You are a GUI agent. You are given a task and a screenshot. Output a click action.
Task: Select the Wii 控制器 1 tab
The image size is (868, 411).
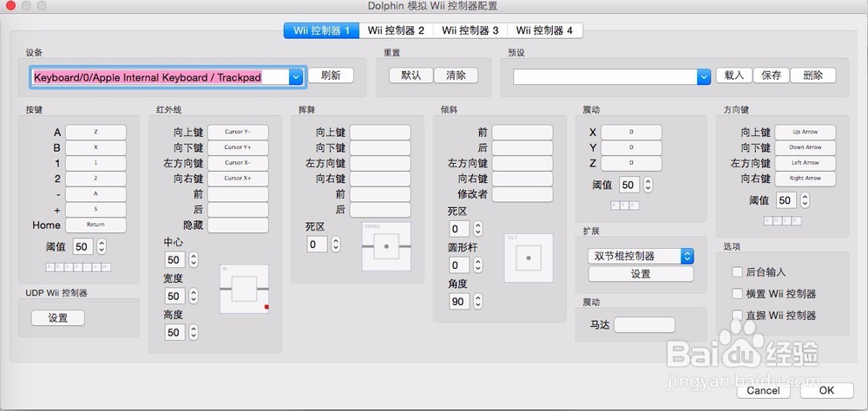[322, 30]
